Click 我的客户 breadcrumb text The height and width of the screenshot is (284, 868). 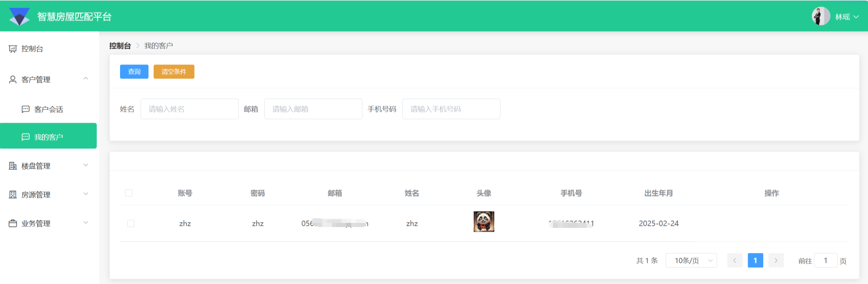tap(159, 46)
